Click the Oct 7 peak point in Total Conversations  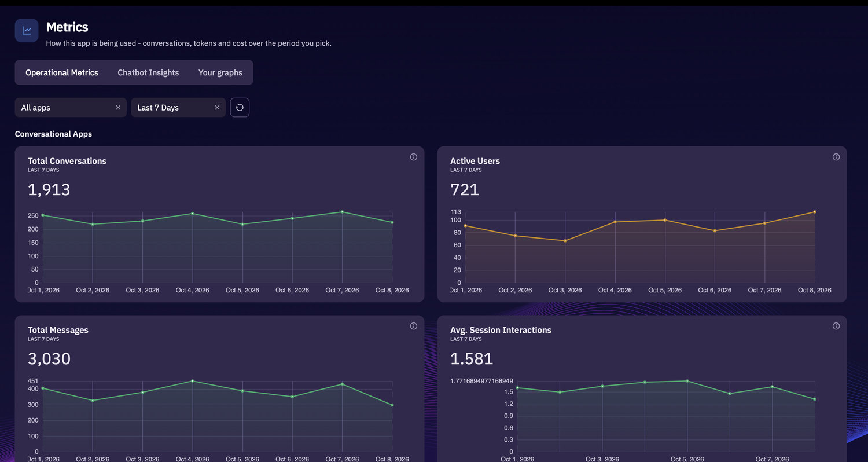tap(342, 212)
